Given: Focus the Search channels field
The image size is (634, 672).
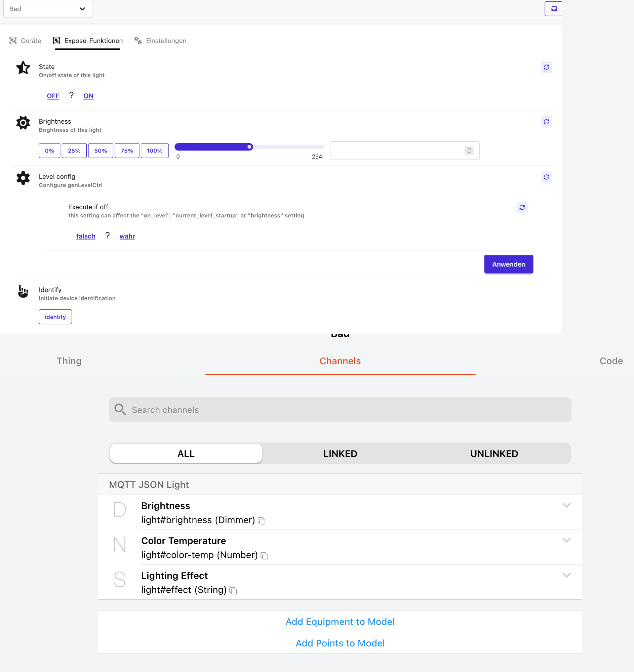Looking at the screenshot, I should [340, 410].
